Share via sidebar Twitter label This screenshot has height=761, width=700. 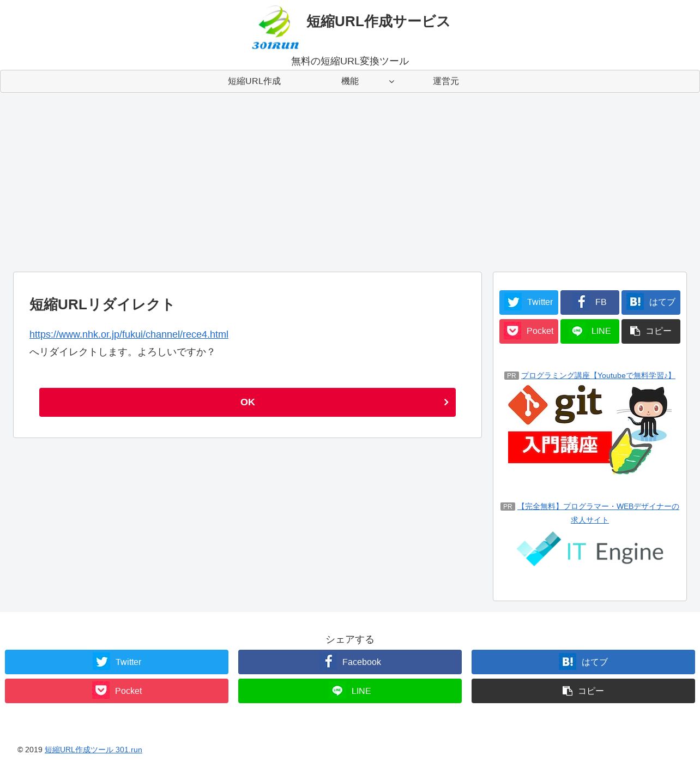(540, 302)
